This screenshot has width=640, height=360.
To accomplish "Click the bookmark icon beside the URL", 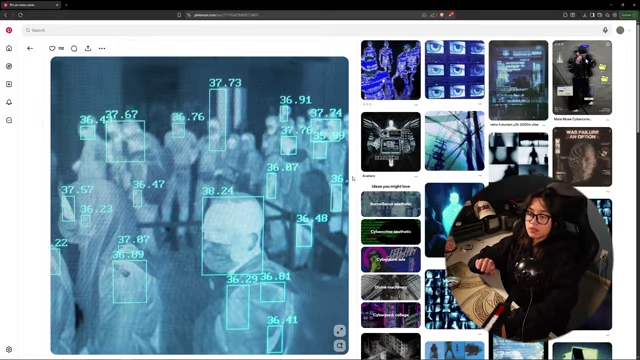I will pyautogui.click(x=179, y=15).
